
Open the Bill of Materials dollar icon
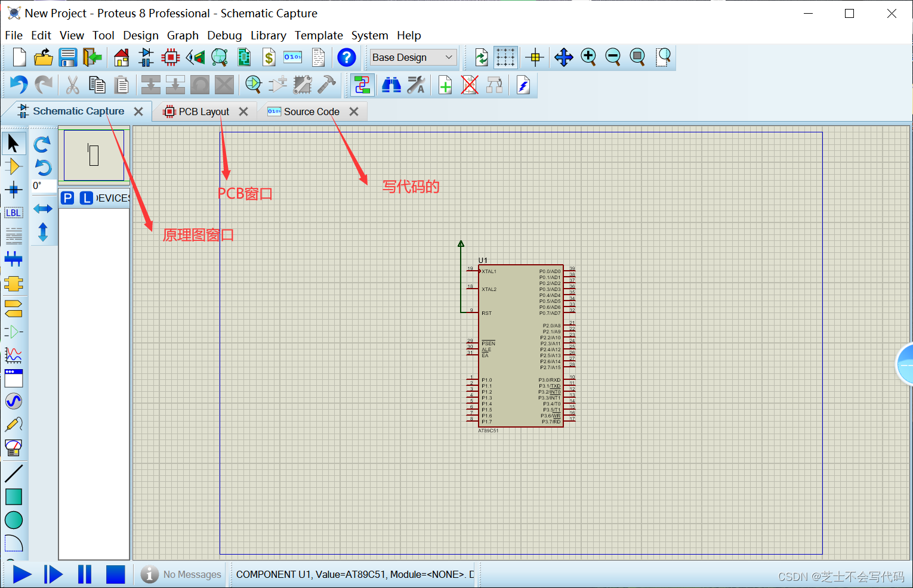(269, 58)
